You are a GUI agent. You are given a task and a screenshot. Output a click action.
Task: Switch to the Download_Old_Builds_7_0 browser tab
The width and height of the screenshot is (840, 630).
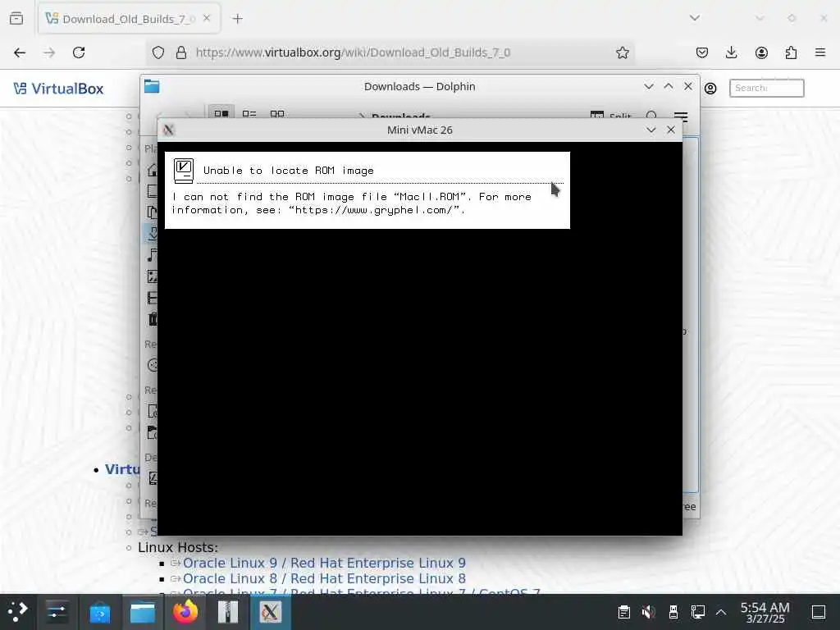point(127,19)
